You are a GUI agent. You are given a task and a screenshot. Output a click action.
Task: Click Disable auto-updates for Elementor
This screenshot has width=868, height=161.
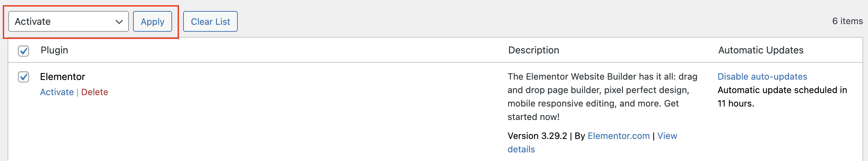(x=762, y=77)
